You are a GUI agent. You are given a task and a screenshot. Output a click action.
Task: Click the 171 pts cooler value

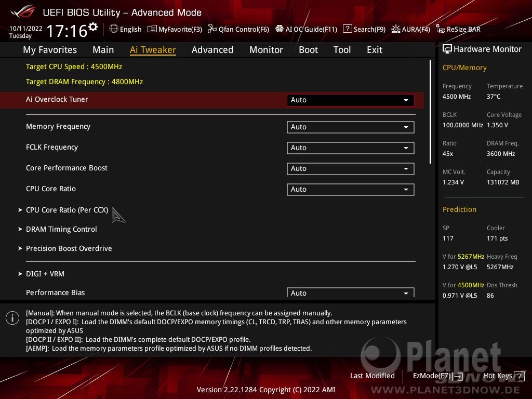tap(497, 238)
